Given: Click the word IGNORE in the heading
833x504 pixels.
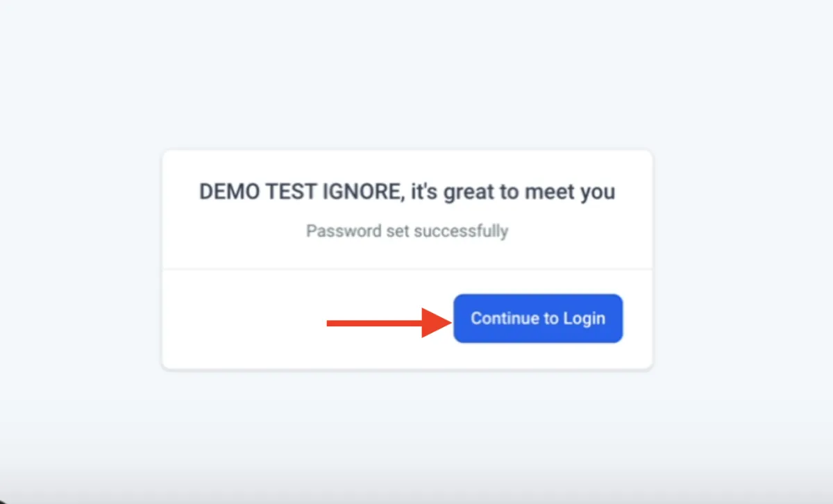Looking at the screenshot, I should (363, 192).
